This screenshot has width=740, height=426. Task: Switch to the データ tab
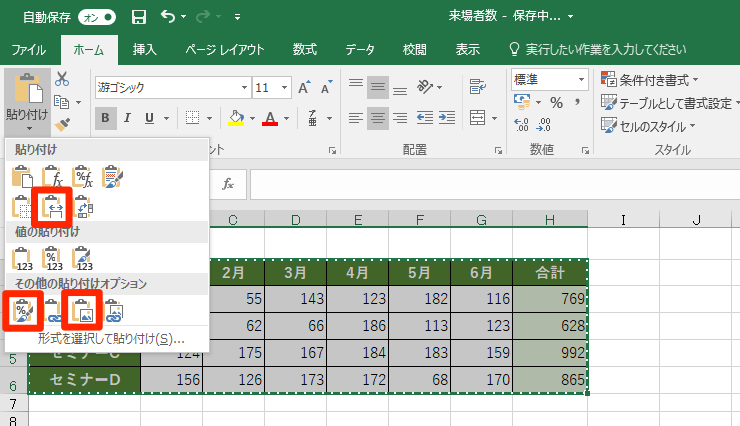pos(360,50)
